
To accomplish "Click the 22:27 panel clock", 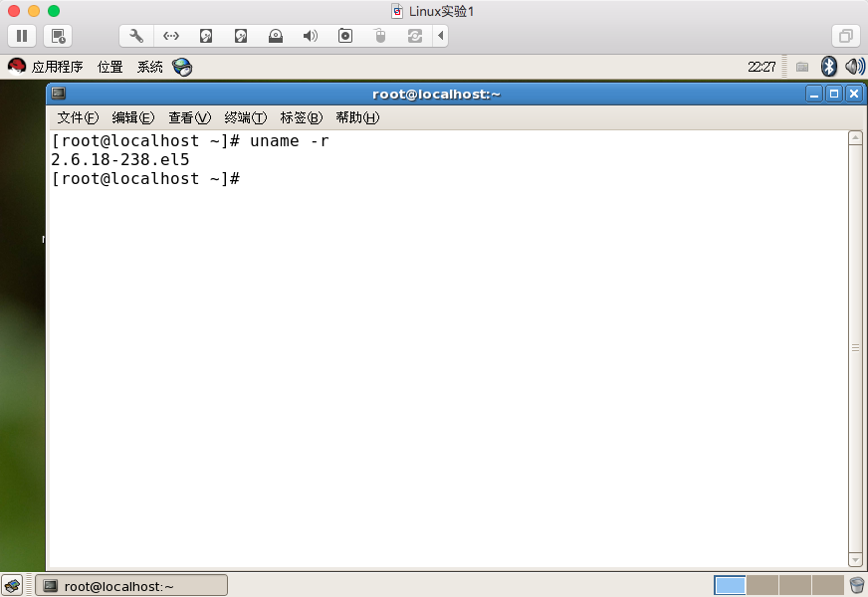I will (x=761, y=67).
